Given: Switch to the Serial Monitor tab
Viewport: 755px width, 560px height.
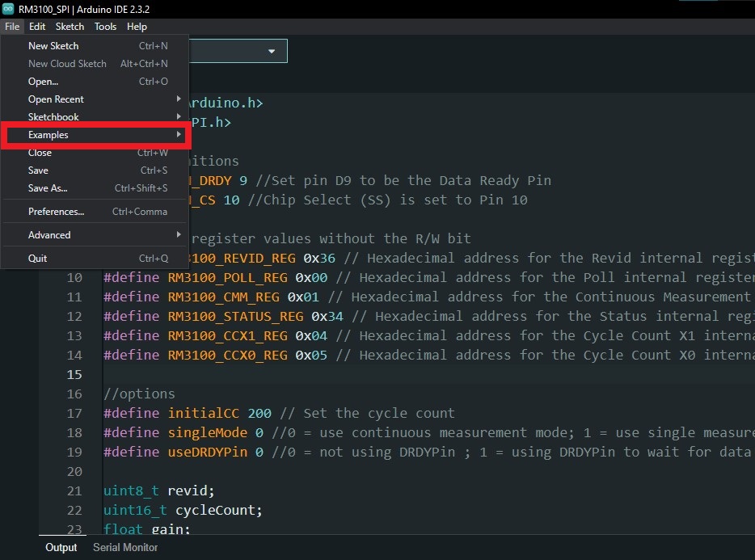Looking at the screenshot, I should point(125,548).
